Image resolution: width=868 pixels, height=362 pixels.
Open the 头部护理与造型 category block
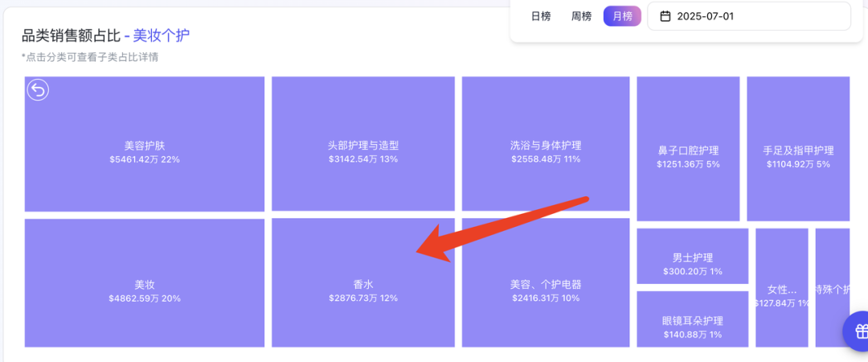pos(363,144)
